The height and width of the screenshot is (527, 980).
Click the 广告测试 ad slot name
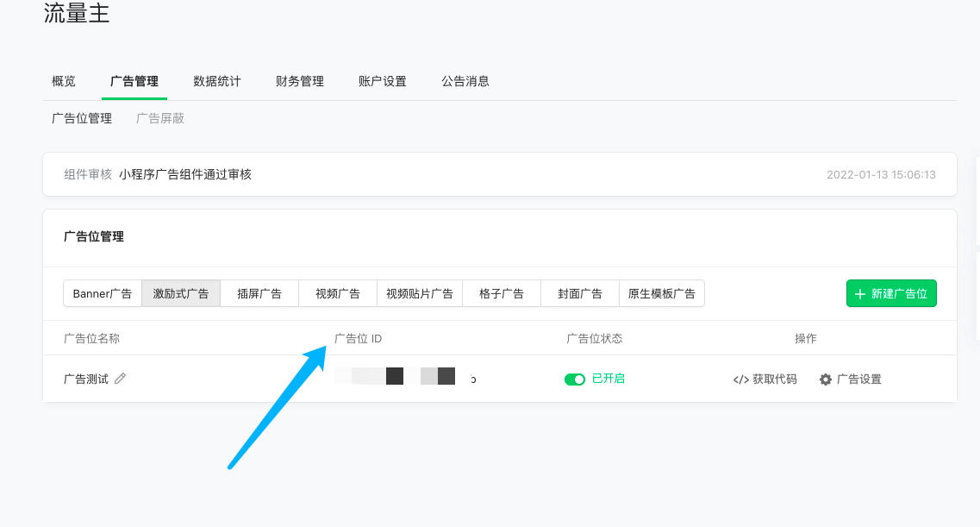click(86, 379)
